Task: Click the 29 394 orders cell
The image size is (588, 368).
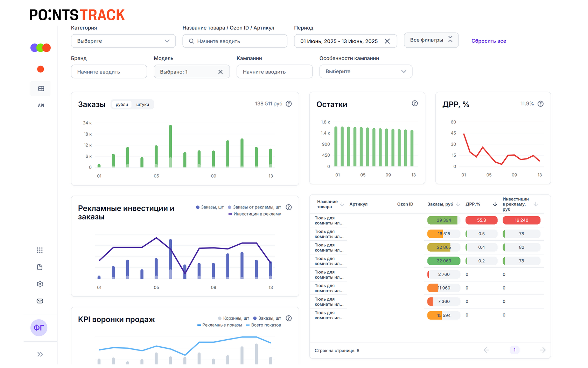Action: point(444,220)
